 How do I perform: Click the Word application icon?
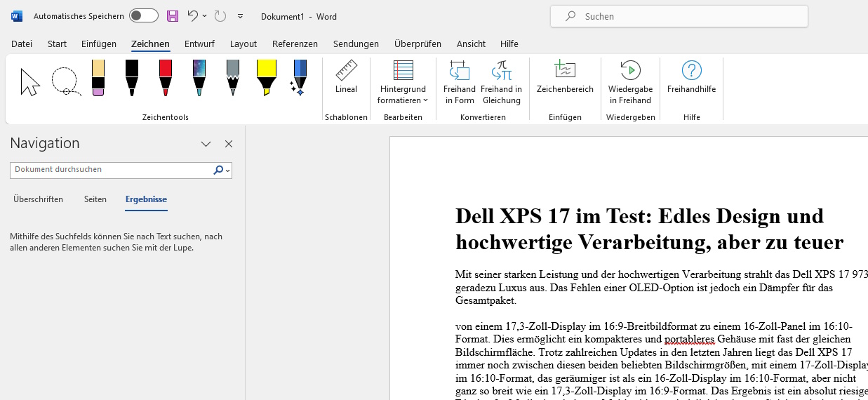tap(17, 15)
